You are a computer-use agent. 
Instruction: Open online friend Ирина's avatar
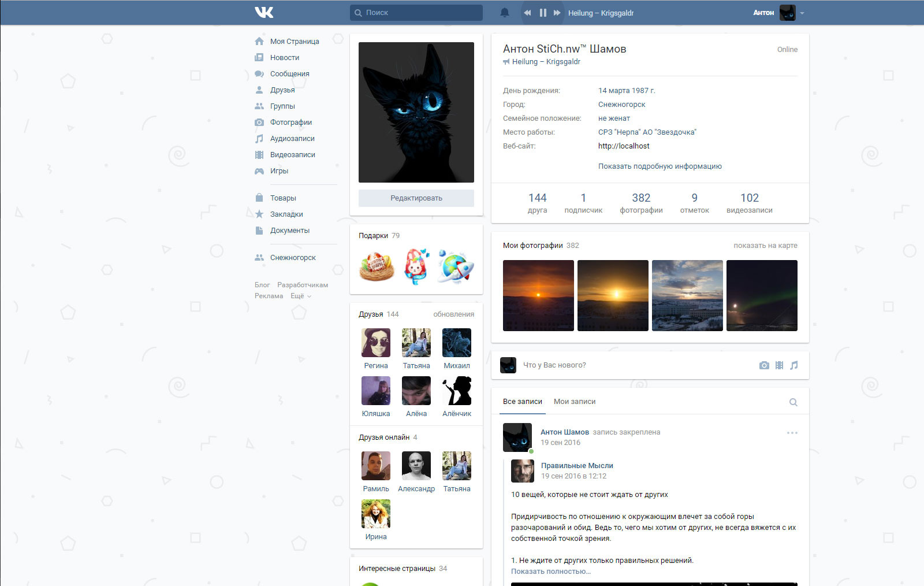point(376,514)
